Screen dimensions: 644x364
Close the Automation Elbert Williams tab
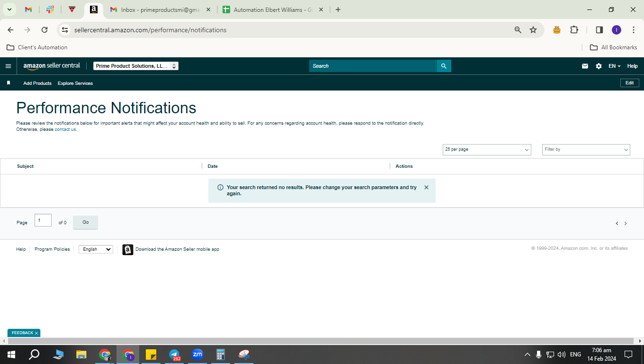321,9
